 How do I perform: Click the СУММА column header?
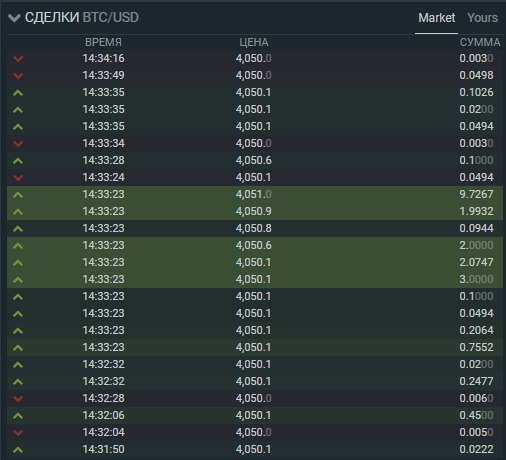[480, 42]
